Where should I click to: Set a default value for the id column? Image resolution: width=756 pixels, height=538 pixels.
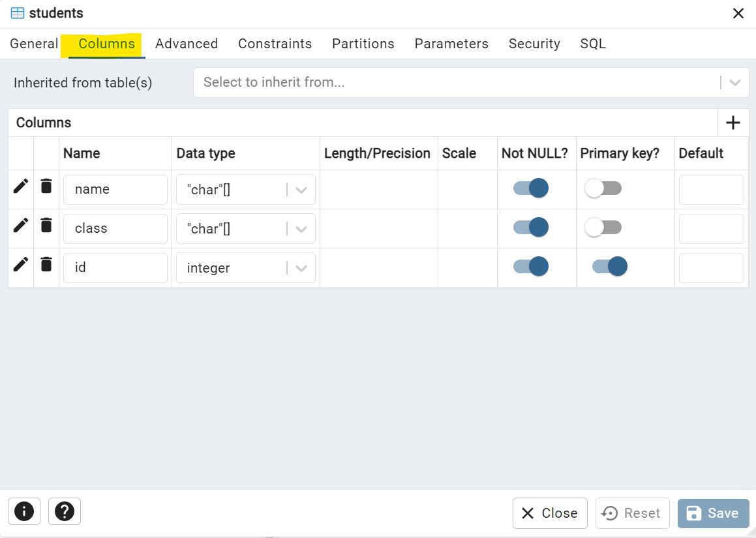click(711, 267)
